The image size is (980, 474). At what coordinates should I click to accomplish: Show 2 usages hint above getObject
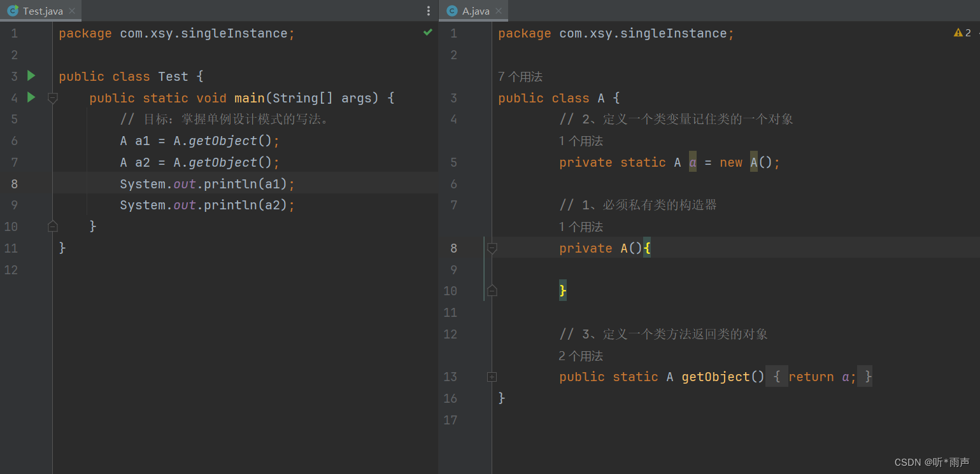(581, 356)
